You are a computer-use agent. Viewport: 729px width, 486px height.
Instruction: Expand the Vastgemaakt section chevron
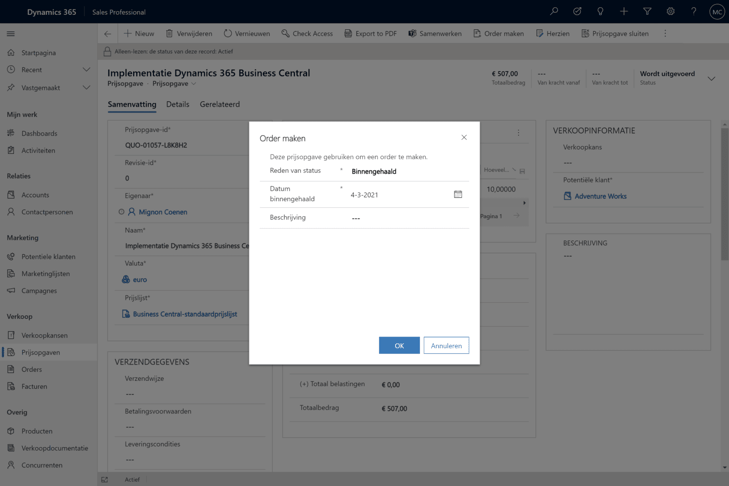pyautogui.click(x=86, y=87)
